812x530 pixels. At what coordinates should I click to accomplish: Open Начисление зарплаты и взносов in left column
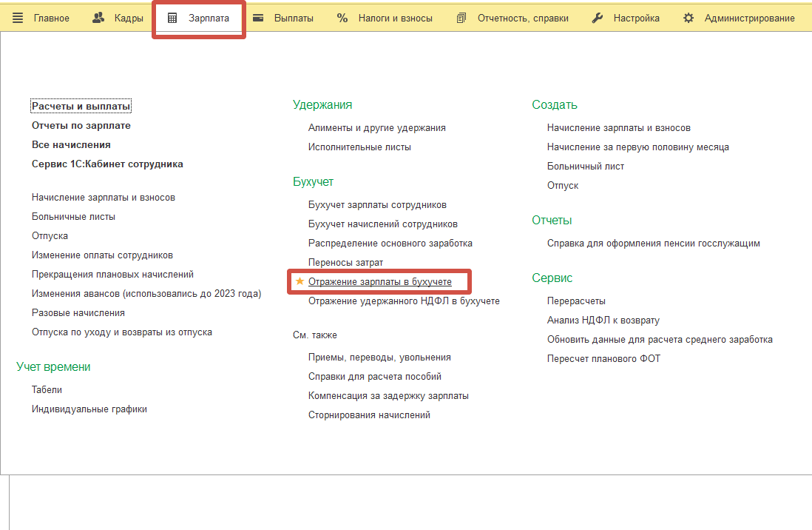(103, 197)
